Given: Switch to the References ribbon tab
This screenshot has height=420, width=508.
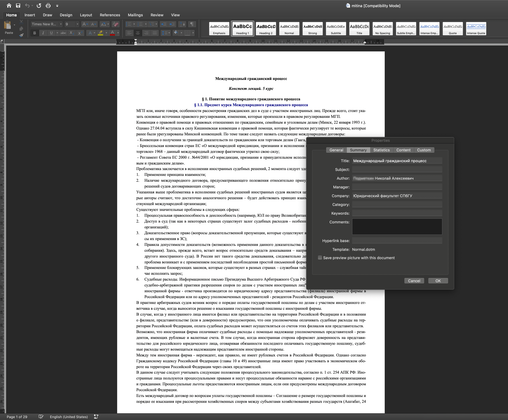Looking at the screenshot, I should pos(110,15).
